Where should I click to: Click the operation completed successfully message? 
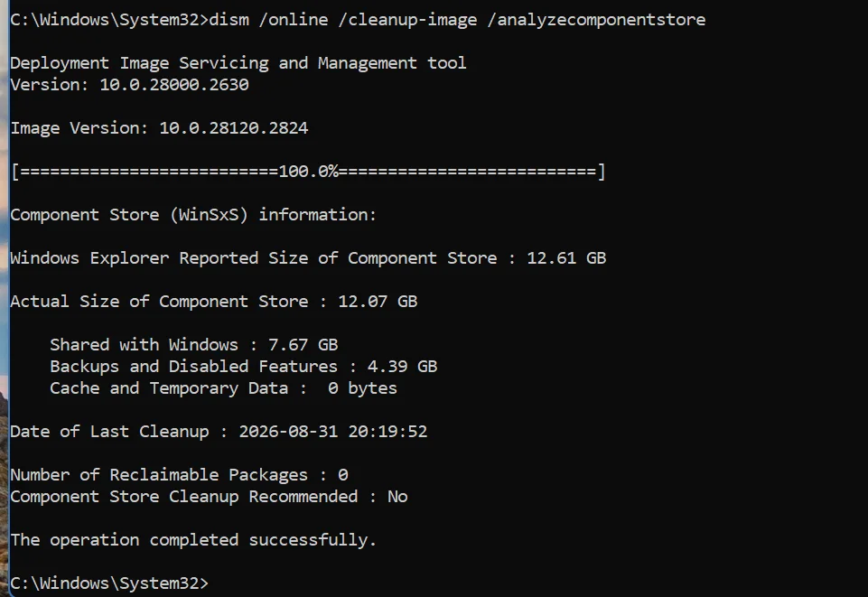[193, 540]
